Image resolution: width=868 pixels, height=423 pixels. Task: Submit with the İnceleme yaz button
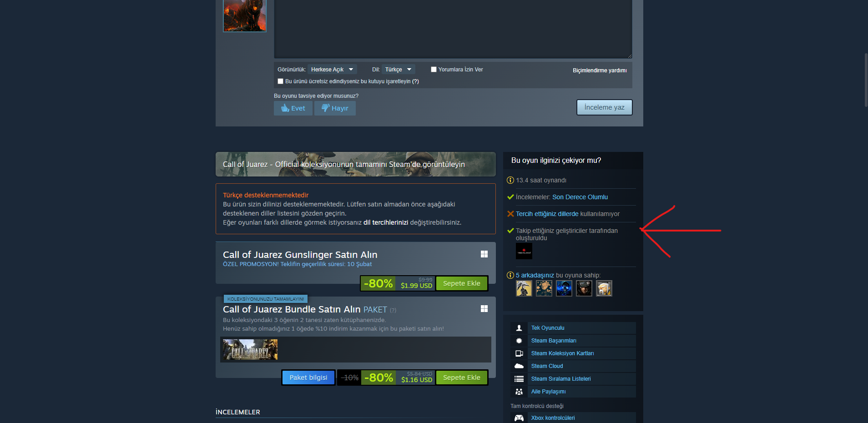point(604,107)
